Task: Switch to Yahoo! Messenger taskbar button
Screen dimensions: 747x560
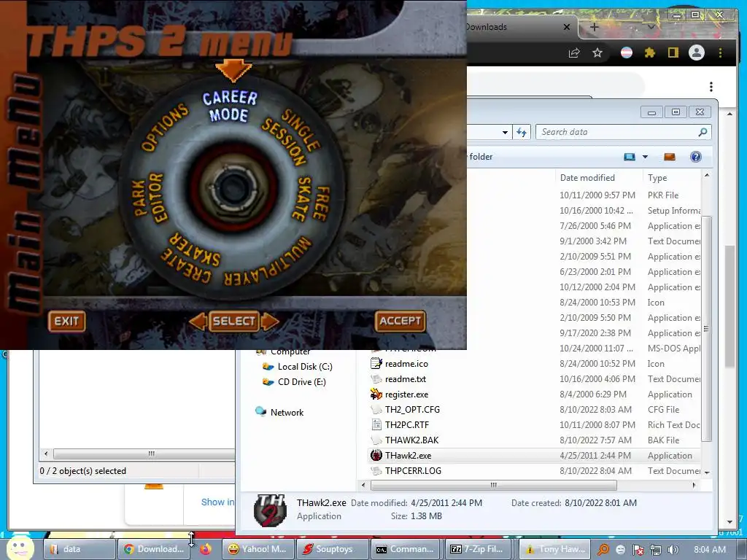Action: pyautogui.click(x=258, y=549)
